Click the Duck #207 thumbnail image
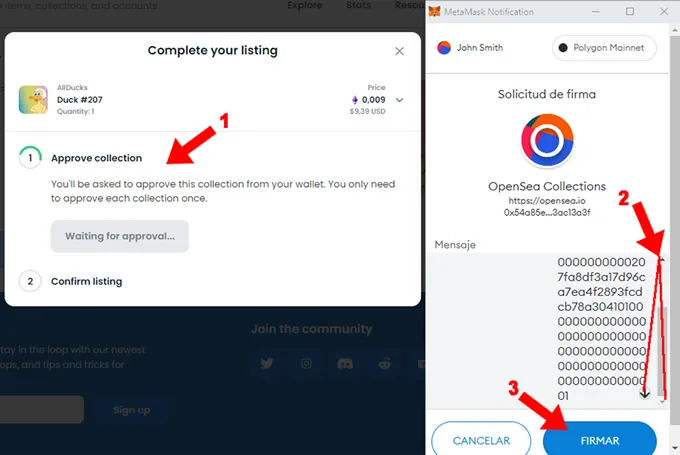Image resolution: width=680 pixels, height=455 pixels. [33, 100]
